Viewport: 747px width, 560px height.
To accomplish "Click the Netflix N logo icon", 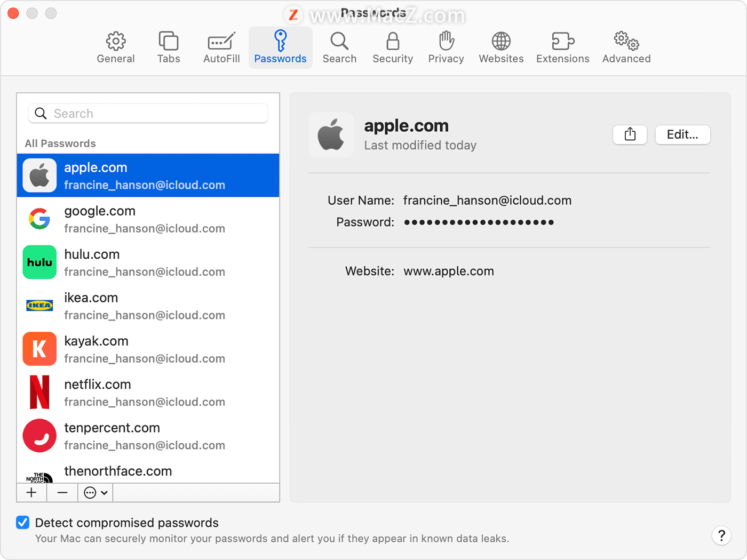I will 39,392.
